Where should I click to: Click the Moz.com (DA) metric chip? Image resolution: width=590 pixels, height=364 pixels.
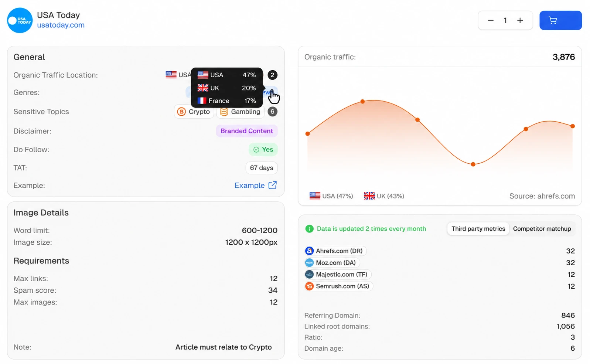point(332,263)
